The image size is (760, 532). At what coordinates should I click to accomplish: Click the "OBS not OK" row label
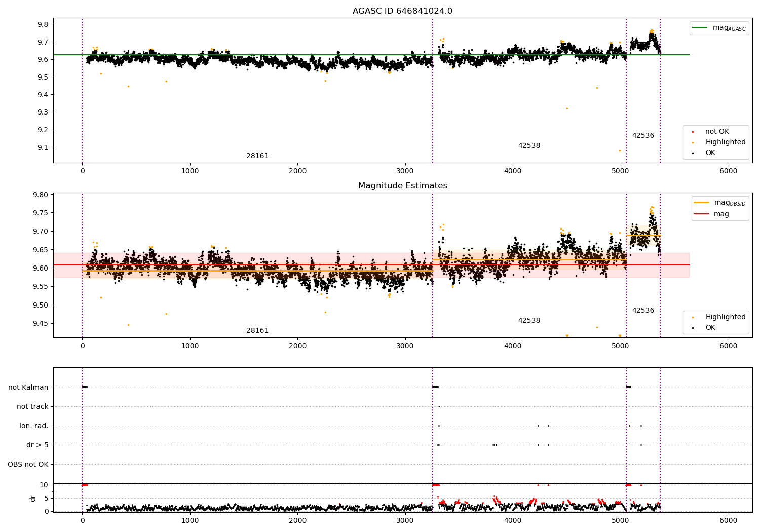click(28, 465)
